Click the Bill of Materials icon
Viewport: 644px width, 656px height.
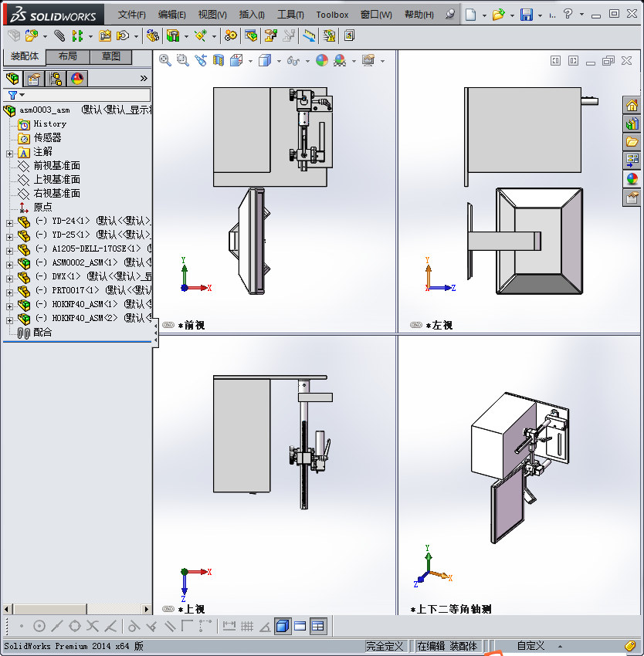pyautogui.click(x=251, y=36)
